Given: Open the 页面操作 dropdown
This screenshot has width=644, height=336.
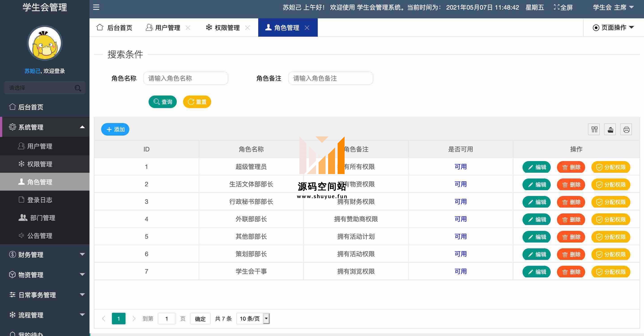Looking at the screenshot, I should (614, 28).
